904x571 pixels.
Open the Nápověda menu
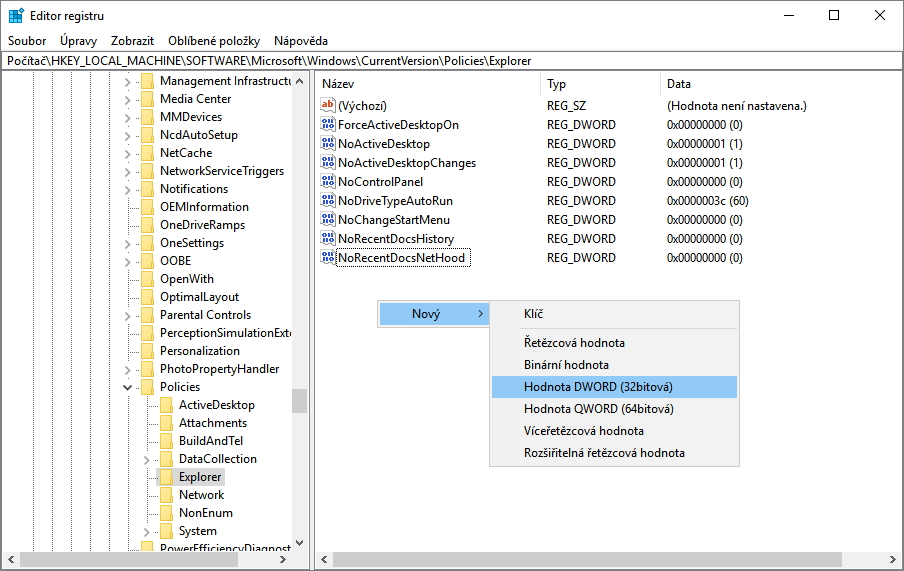point(301,40)
